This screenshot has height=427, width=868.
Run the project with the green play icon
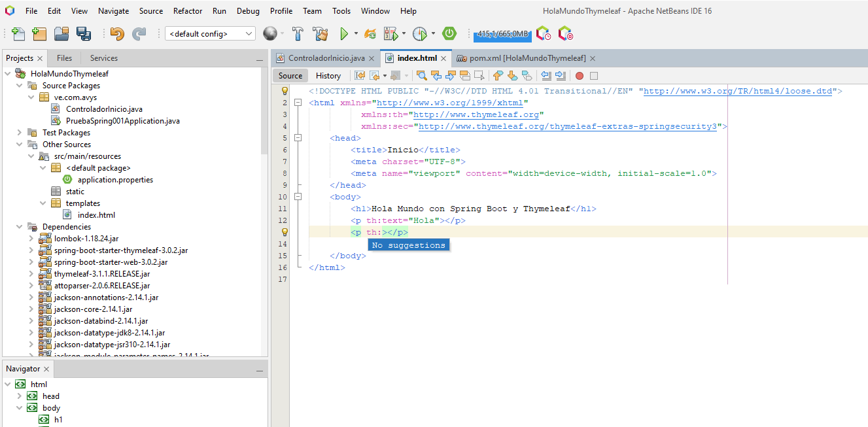pyautogui.click(x=344, y=34)
